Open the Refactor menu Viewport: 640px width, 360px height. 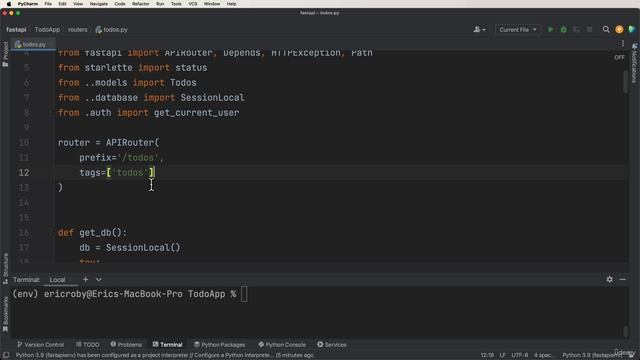141,4
